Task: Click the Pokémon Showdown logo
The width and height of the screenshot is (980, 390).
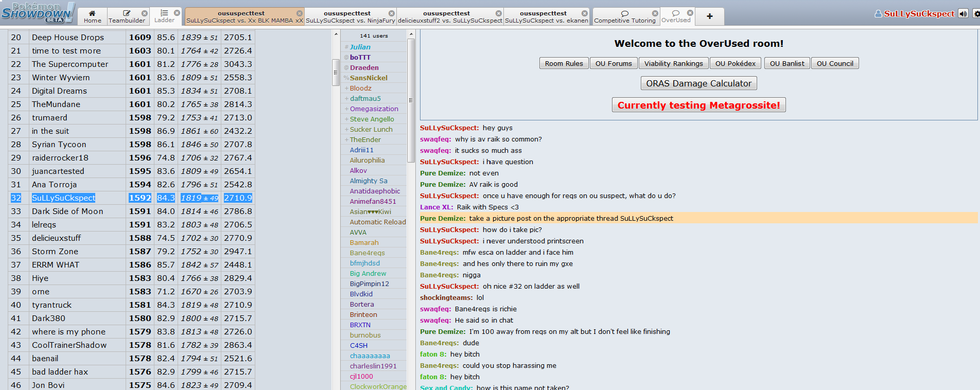Action: coord(37,13)
